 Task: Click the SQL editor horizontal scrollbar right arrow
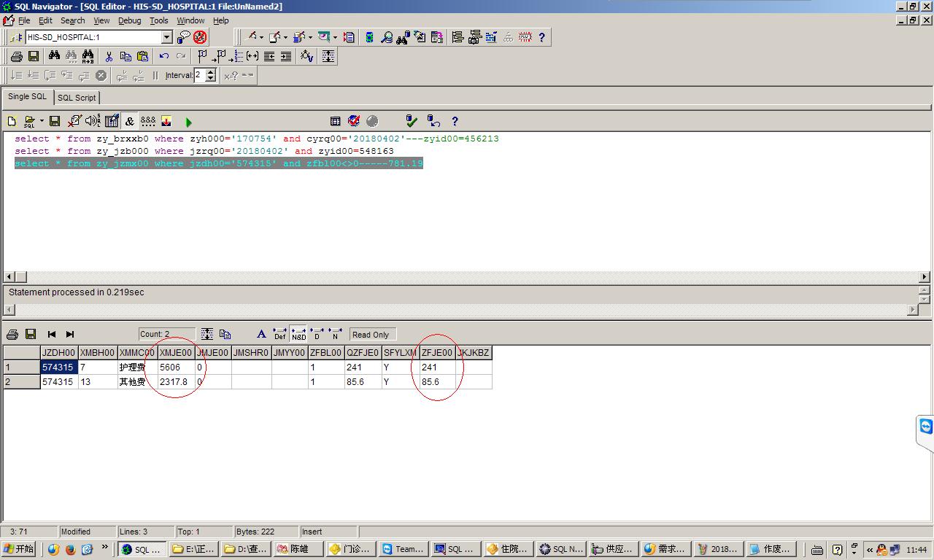click(x=925, y=276)
